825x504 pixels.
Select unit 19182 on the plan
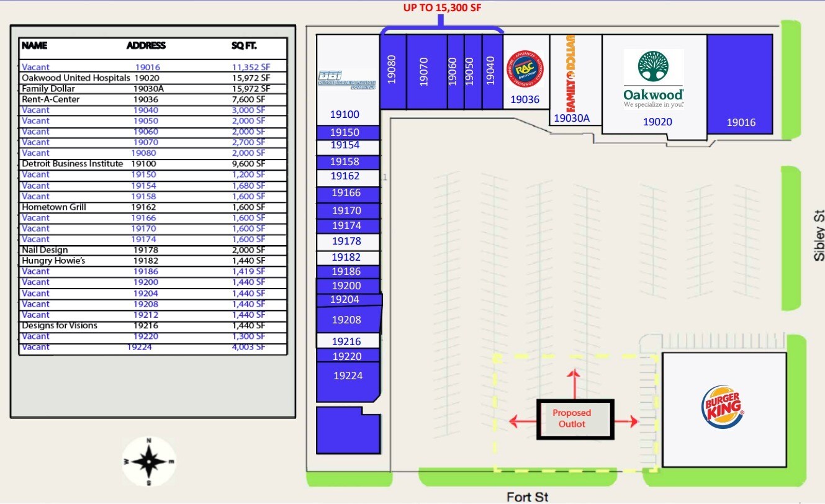[348, 258]
